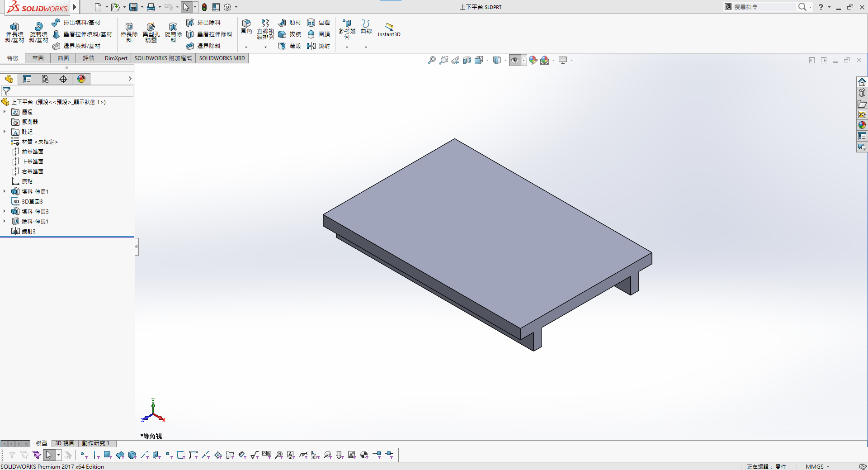Open the FeatureManager design tree tab icon
The image size is (868, 470).
pos(9,79)
